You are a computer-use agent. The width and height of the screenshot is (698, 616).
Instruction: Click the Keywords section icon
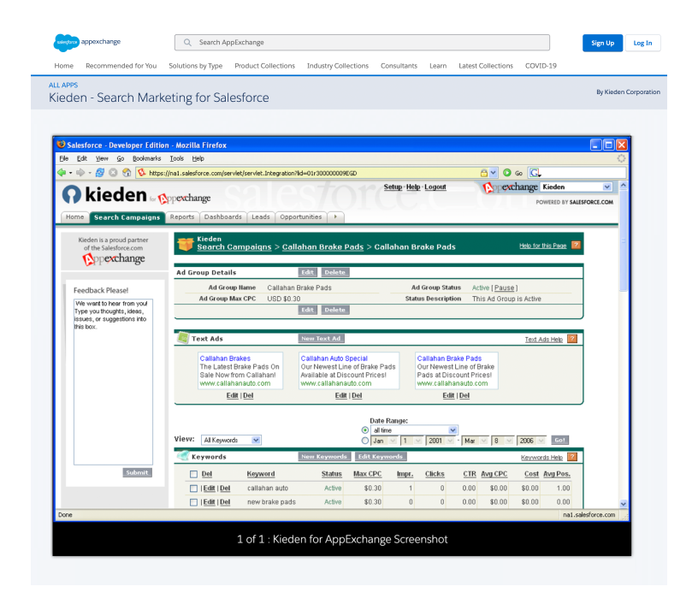click(182, 456)
